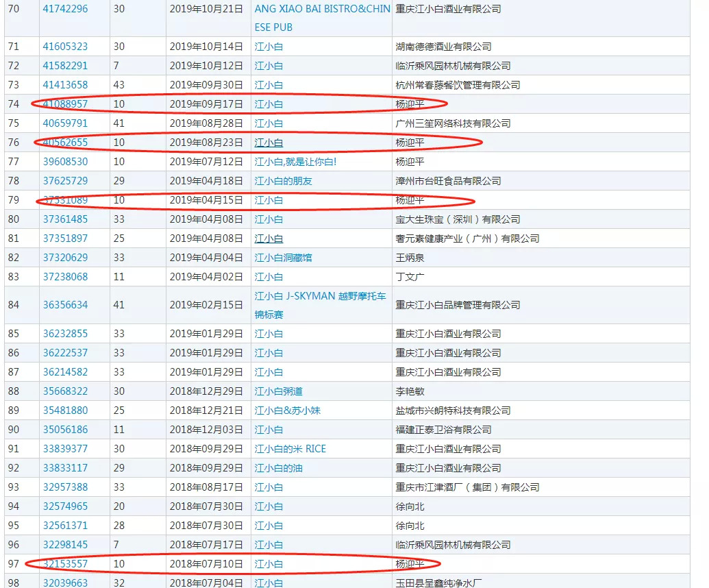Image resolution: width=709 pixels, height=588 pixels.
Task: Open trademark 江小白&苏小妹
Action: point(288,411)
